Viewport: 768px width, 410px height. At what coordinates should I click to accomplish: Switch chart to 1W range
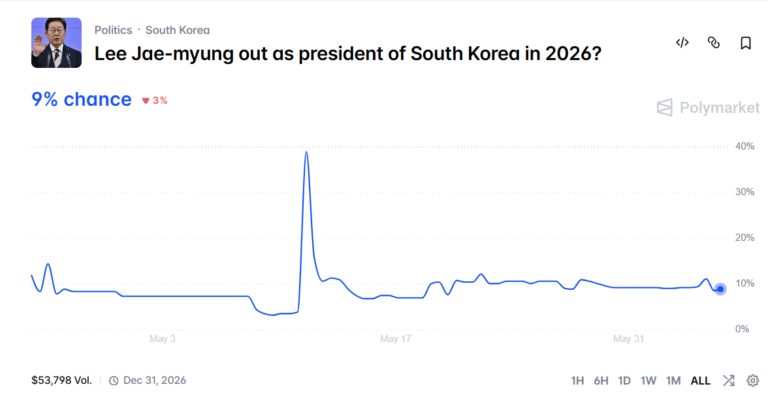click(648, 381)
